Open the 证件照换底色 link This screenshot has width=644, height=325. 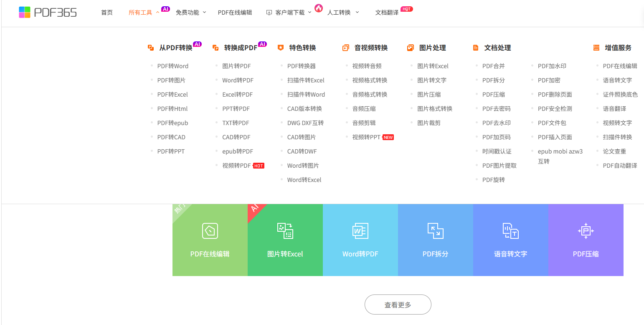pyautogui.click(x=620, y=95)
